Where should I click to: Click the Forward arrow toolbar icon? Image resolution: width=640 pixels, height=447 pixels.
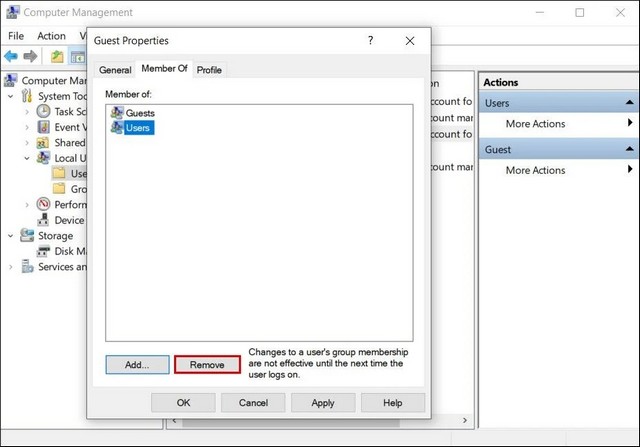[x=30, y=56]
